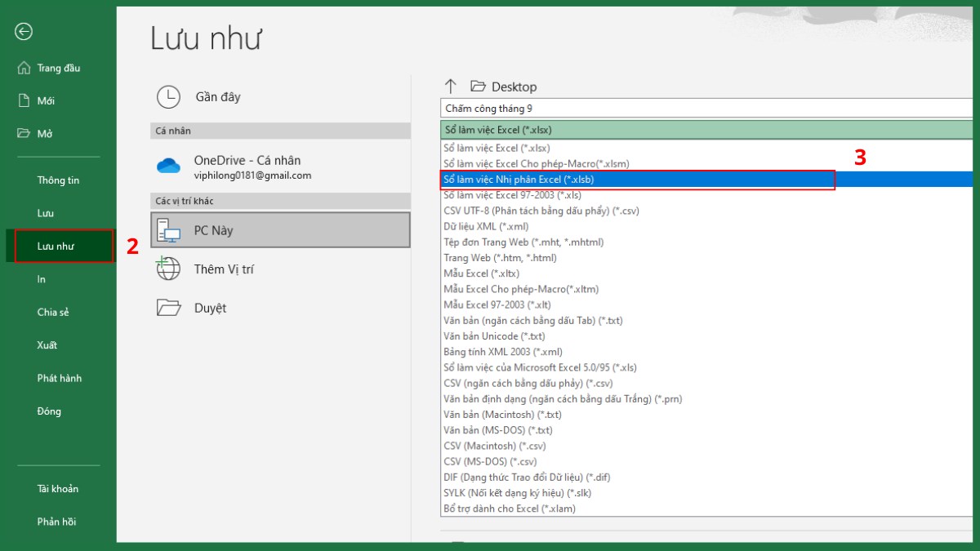
Task: Click the up arrow to navigate folder up
Action: 450,86
